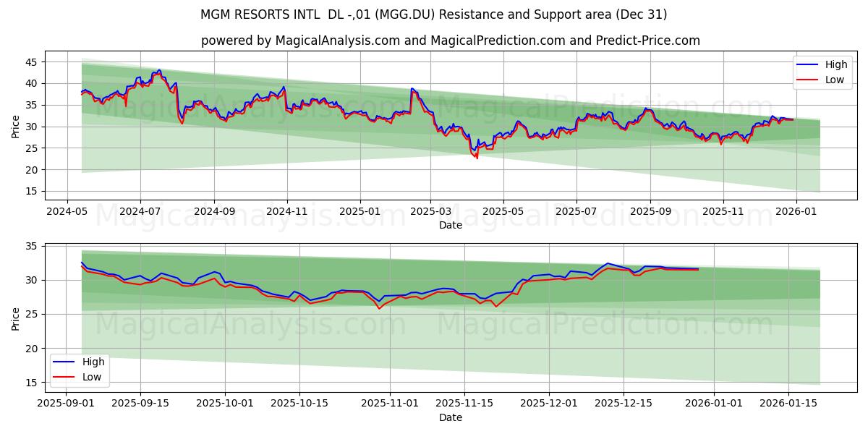Screen dimensions: 868x434
Task: Click the end of the price line in bottom chart
Action: [698, 269]
